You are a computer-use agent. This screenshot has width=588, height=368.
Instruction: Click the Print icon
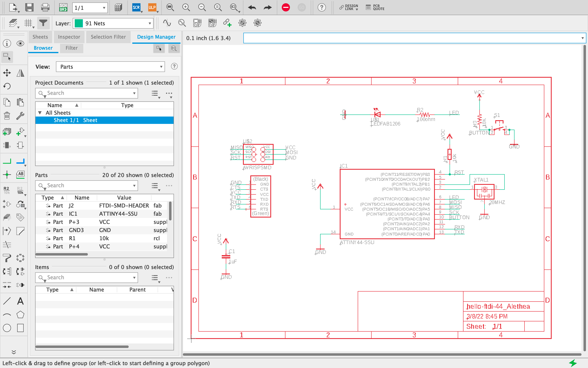pyautogui.click(x=45, y=7)
